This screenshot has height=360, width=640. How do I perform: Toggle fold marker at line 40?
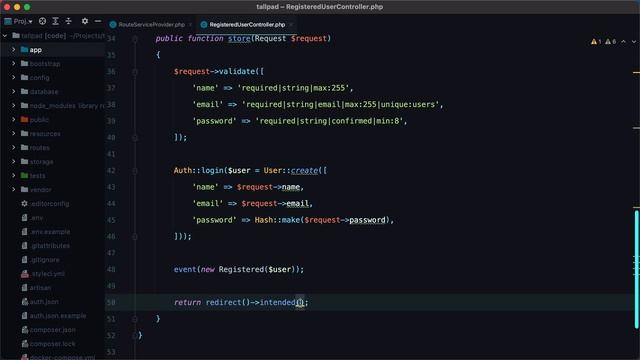tap(135, 138)
